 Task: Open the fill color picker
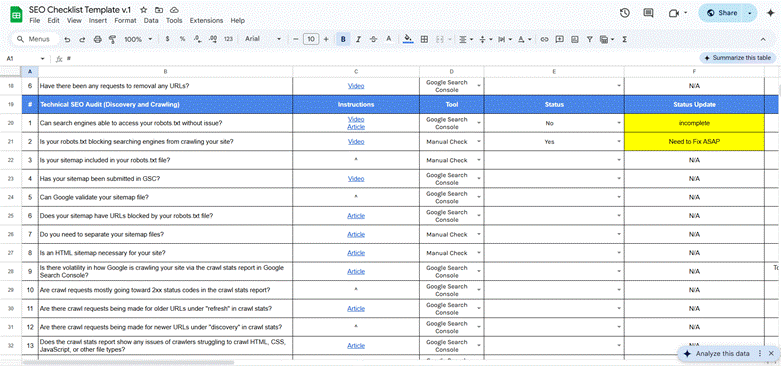tap(408, 39)
